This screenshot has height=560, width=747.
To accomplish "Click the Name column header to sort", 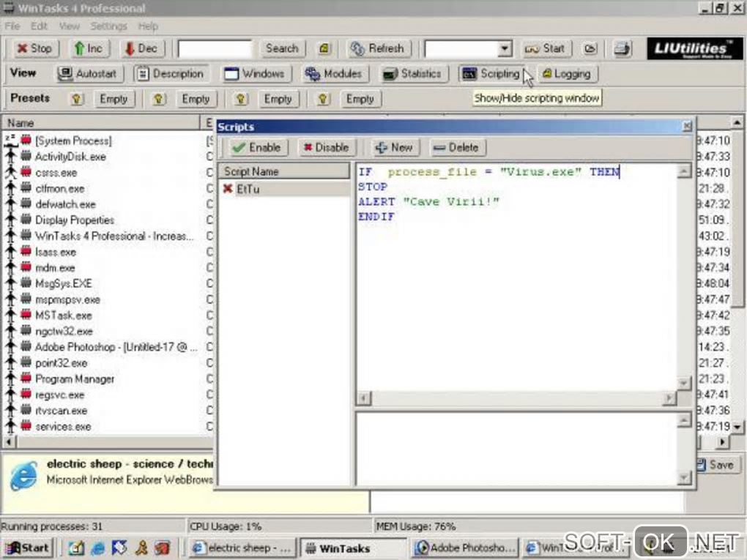I will click(103, 123).
